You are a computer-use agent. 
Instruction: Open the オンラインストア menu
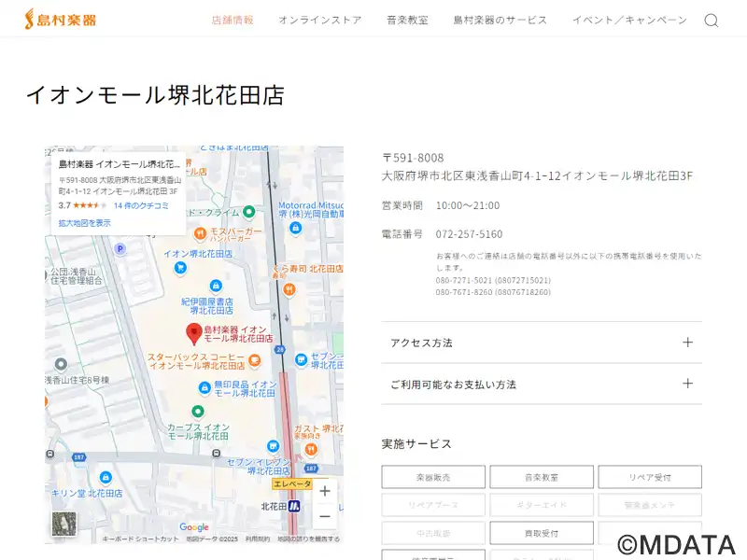(x=320, y=20)
